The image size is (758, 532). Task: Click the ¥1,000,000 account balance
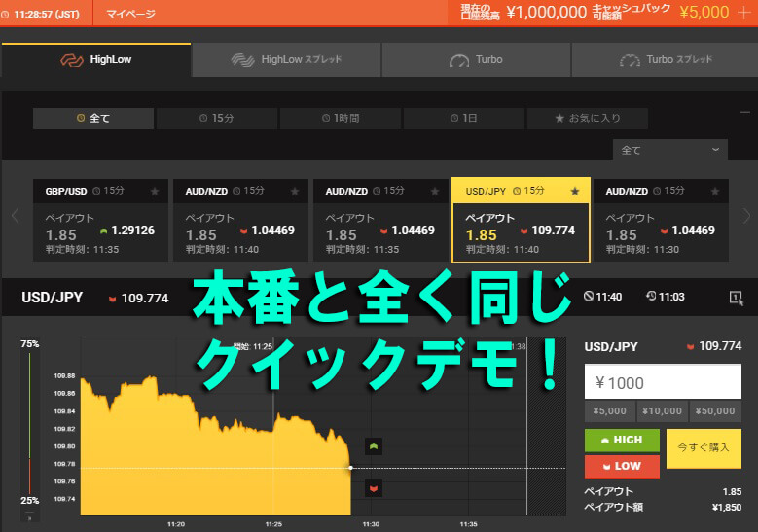[x=546, y=12]
